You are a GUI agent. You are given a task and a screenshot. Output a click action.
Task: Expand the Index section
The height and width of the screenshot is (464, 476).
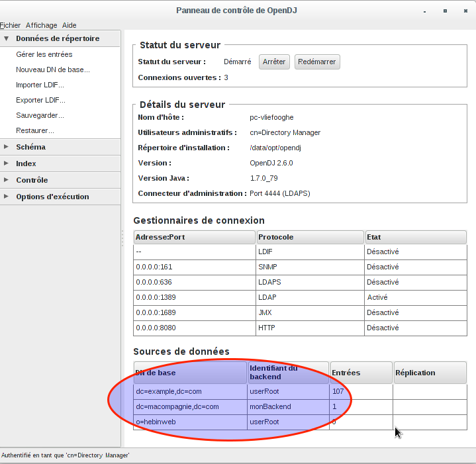(60, 163)
